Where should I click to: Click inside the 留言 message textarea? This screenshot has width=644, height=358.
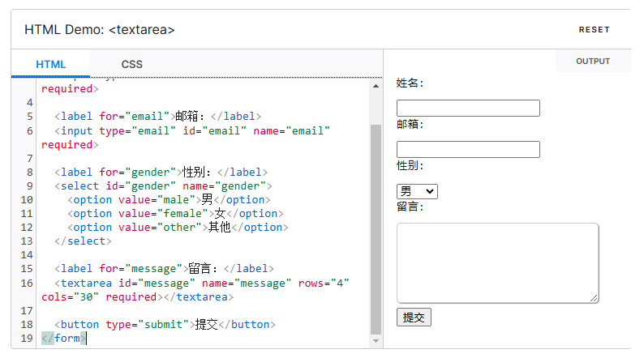tap(496, 262)
